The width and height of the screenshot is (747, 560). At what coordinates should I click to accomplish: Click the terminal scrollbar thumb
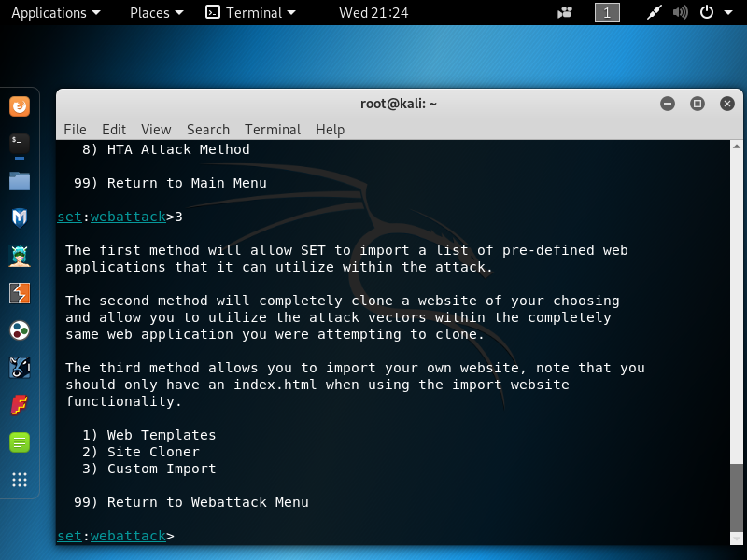point(737,498)
